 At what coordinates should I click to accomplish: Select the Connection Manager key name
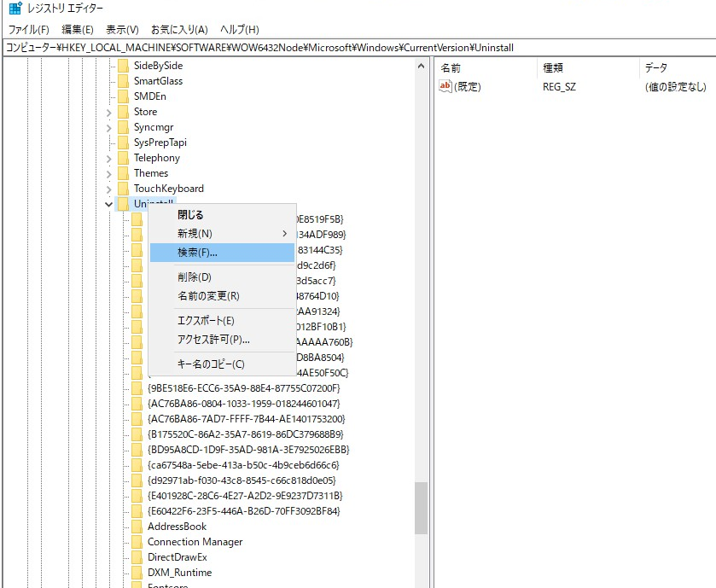pos(195,543)
